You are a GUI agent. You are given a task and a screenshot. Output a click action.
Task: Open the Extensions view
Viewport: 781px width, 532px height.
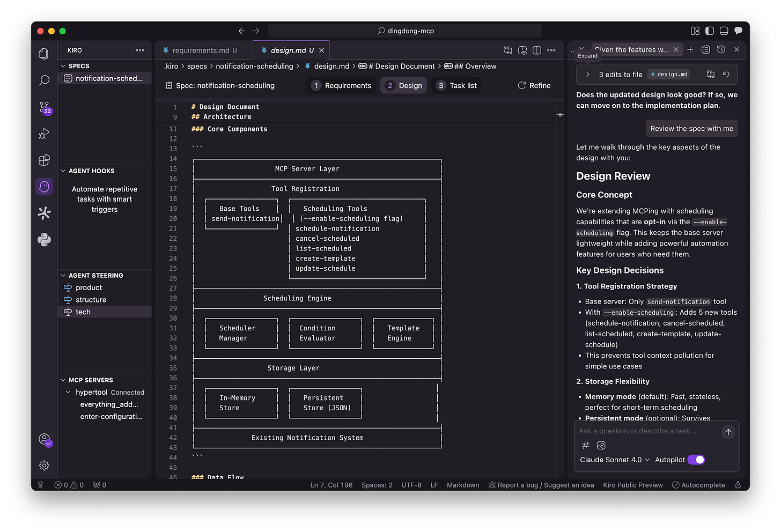44,160
